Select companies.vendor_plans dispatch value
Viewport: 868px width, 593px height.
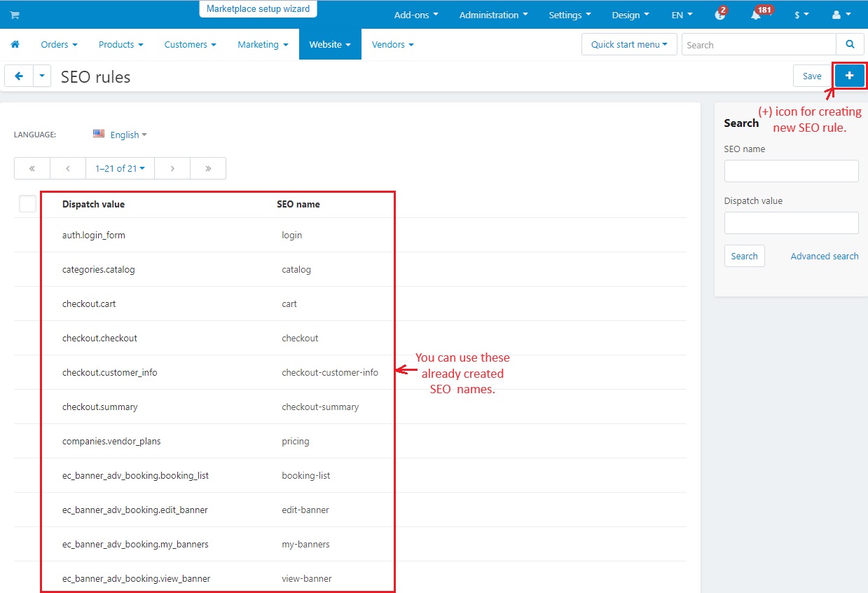(x=111, y=441)
